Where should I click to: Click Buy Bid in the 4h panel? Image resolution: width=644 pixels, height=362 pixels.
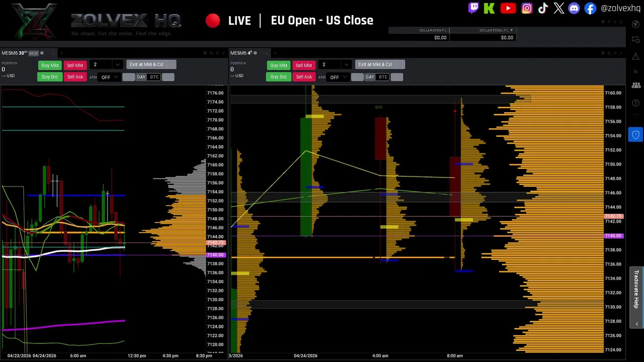coord(278,77)
